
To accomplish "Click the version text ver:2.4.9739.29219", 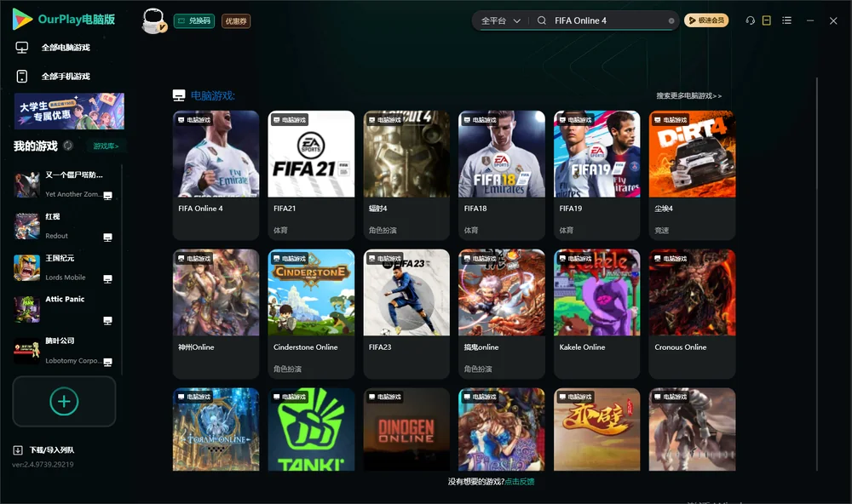I will point(43,465).
